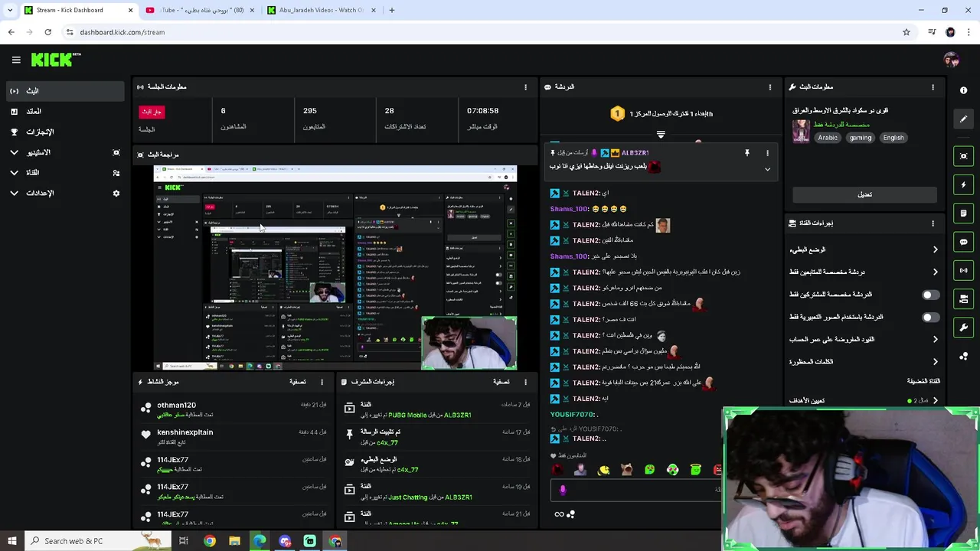Pick the green alien emote in chat

(649, 470)
